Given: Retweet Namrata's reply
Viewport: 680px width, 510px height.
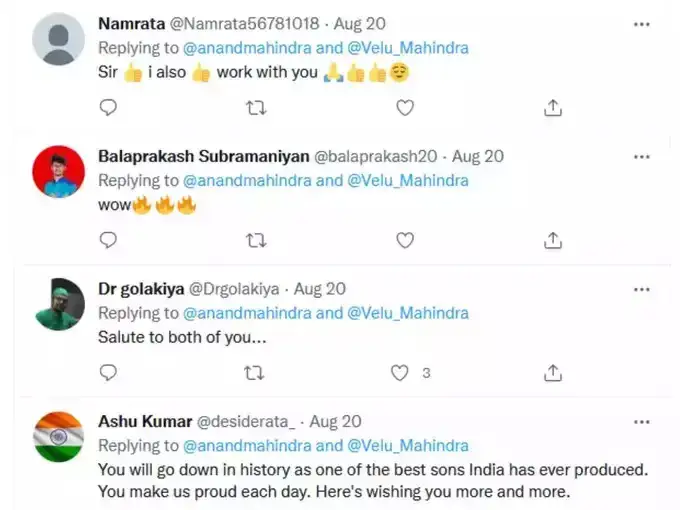Looking at the screenshot, I should (x=256, y=108).
